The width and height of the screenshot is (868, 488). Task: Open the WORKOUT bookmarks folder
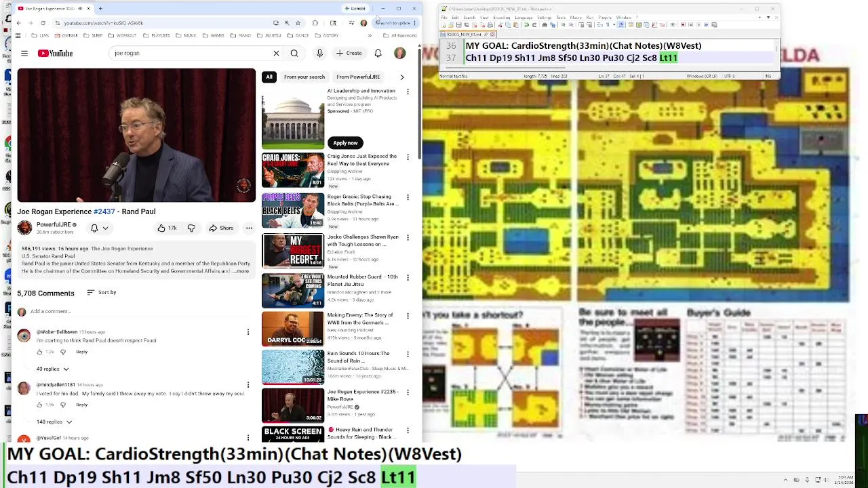tap(123, 35)
